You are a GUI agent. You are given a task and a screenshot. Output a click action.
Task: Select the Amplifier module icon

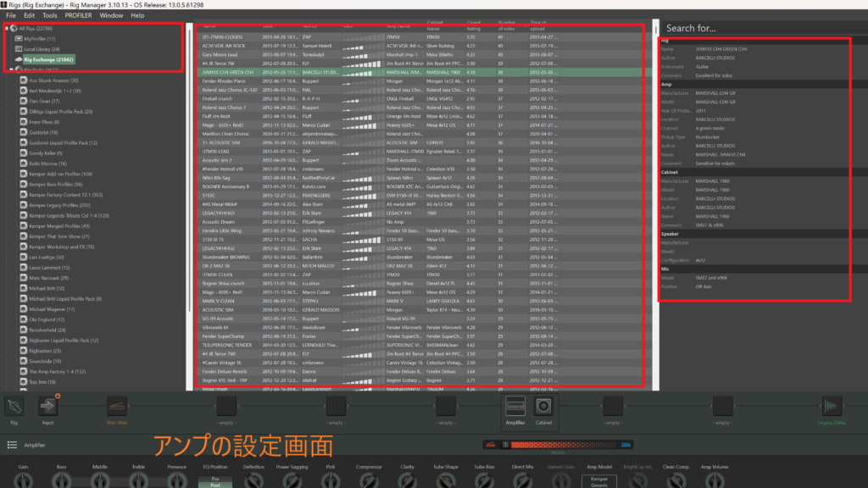[x=515, y=406]
